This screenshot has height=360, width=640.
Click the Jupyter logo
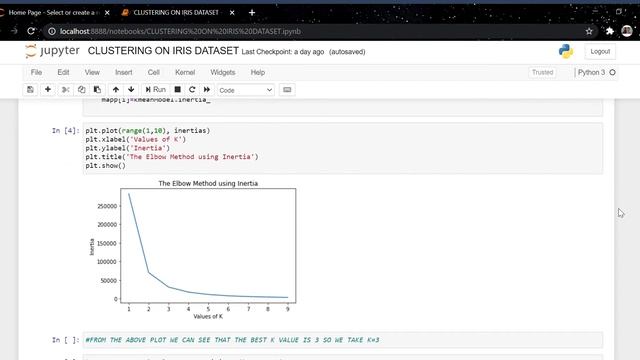click(x=52, y=51)
